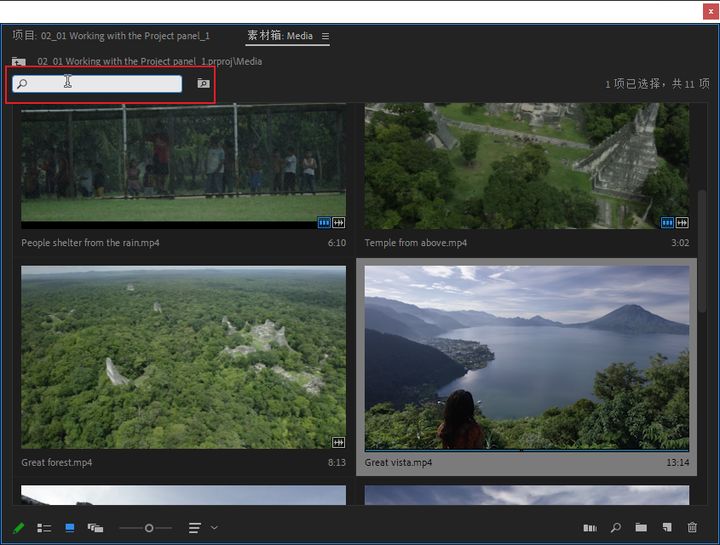
Task: Open the sort options dropdown chevron
Action: pos(214,528)
